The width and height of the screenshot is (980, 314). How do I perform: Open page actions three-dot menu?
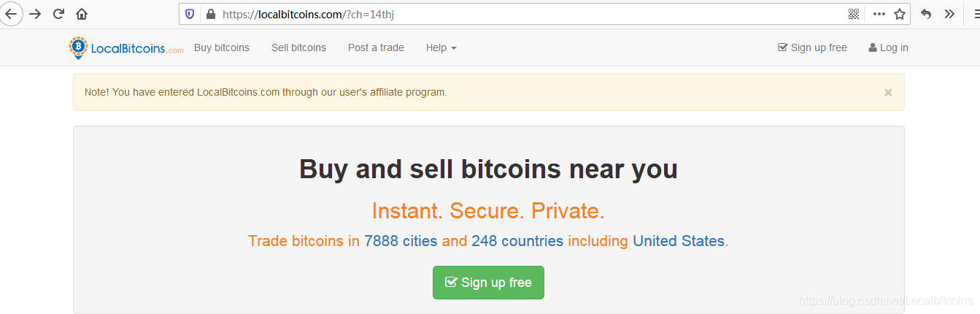[879, 14]
